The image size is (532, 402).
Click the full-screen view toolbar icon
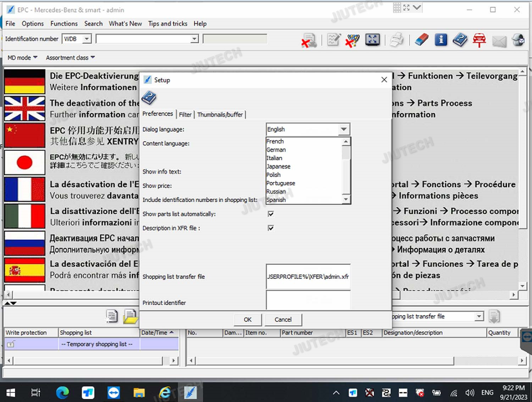372,40
